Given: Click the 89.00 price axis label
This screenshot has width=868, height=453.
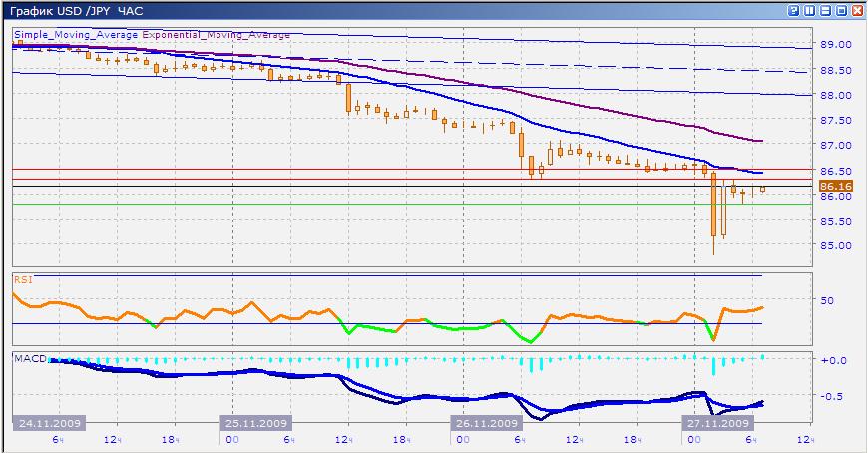Looking at the screenshot, I should 834,45.
